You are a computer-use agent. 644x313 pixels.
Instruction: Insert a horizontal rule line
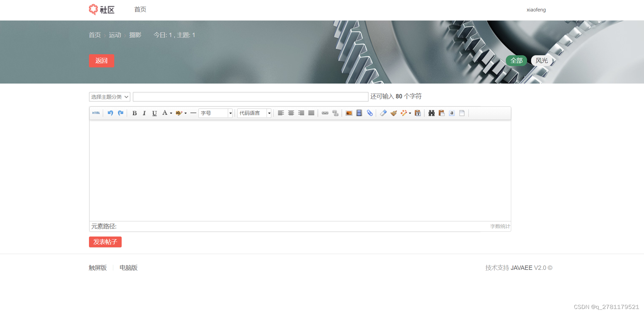point(193,113)
